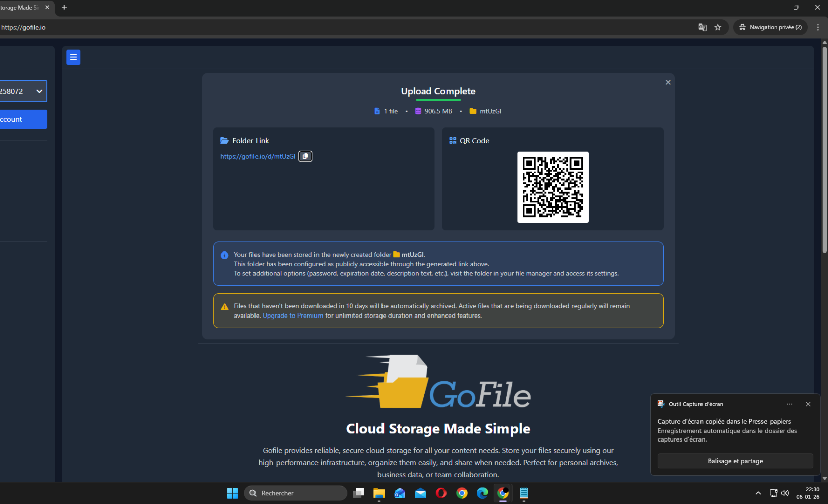Close the Upload Complete panel
The height and width of the screenshot is (504, 828).
[668, 82]
